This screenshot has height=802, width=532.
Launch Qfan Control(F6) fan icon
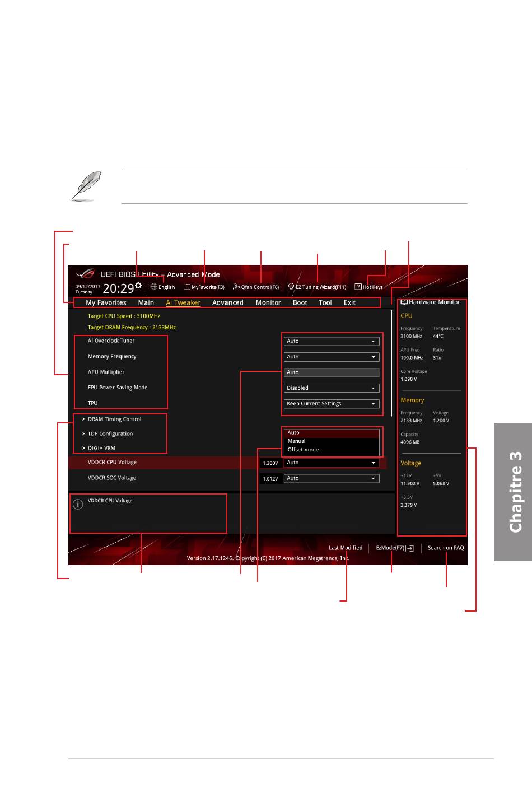[x=236, y=287]
